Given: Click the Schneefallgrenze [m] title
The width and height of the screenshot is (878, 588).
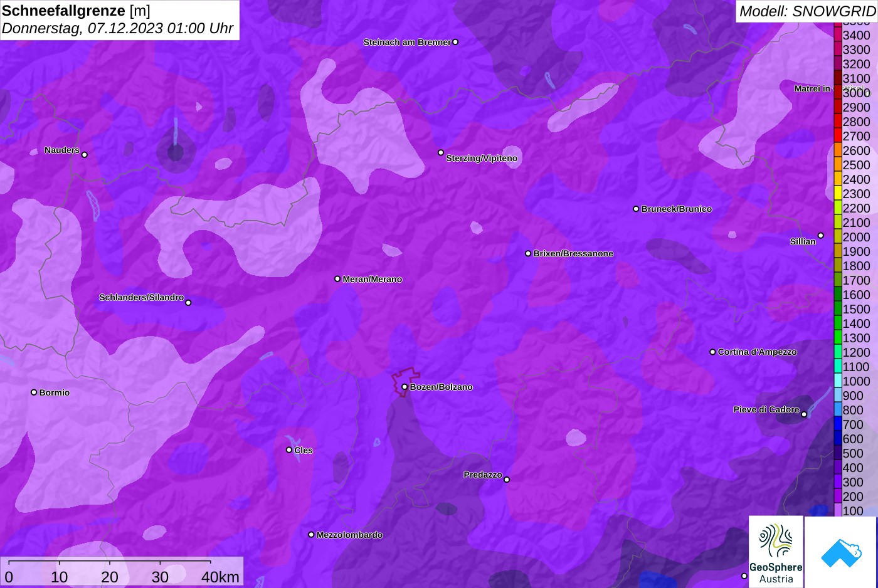Looking at the screenshot, I should [x=77, y=11].
